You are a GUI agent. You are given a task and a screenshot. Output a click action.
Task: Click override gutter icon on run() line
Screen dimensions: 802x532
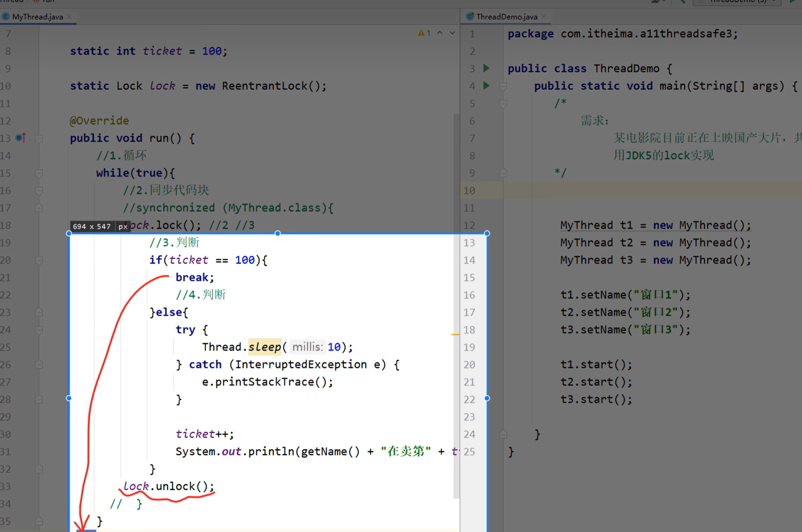click(x=21, y=138)
